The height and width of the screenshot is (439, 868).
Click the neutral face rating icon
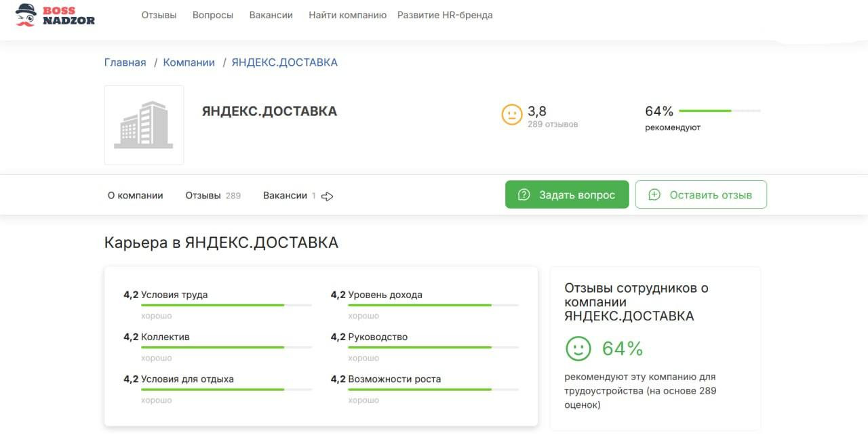512,114
